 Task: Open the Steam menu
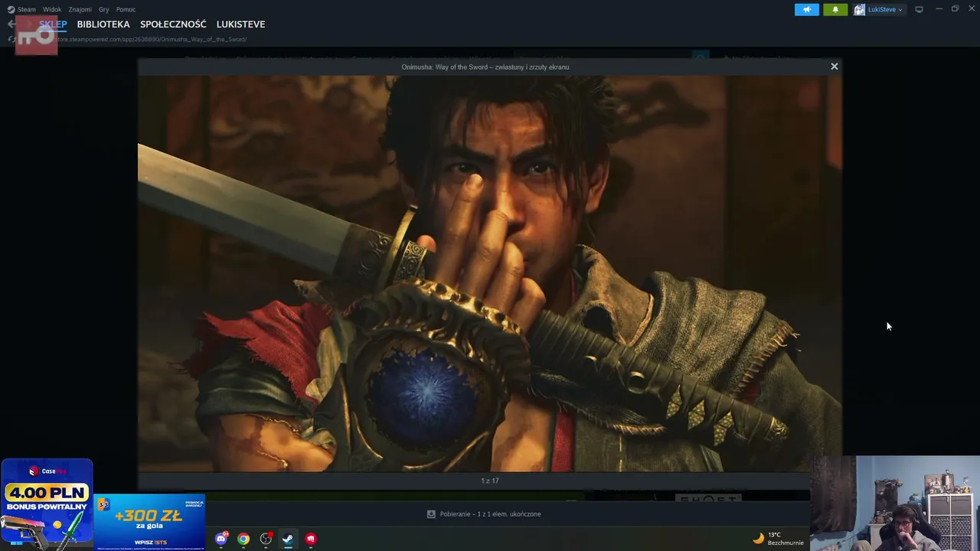coord(27,9)
